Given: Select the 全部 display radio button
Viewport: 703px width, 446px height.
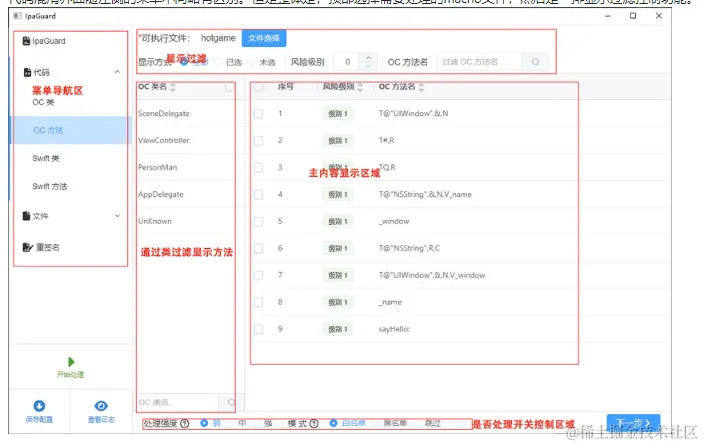Looking at the screenshot, I should 184,62.
